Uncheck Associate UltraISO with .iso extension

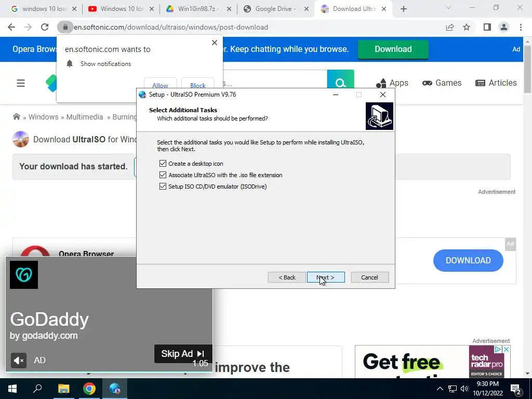pyautogui.click(x=163, y=175)
